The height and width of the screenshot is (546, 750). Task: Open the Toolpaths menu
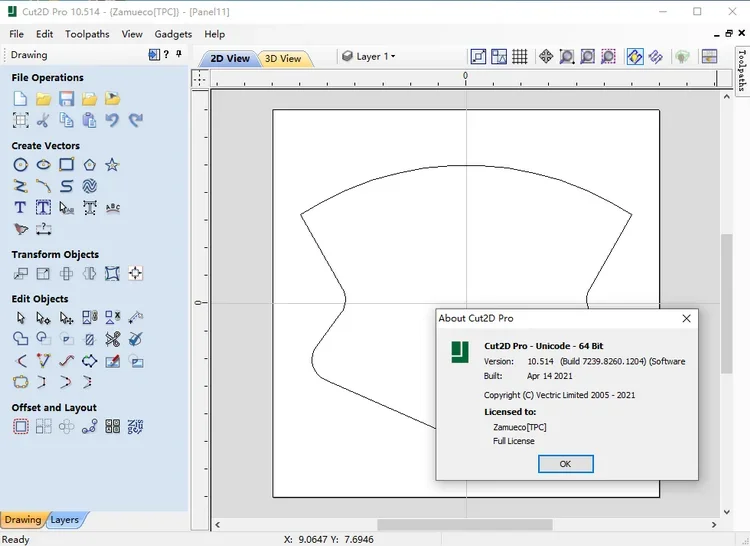click(87, 34)
